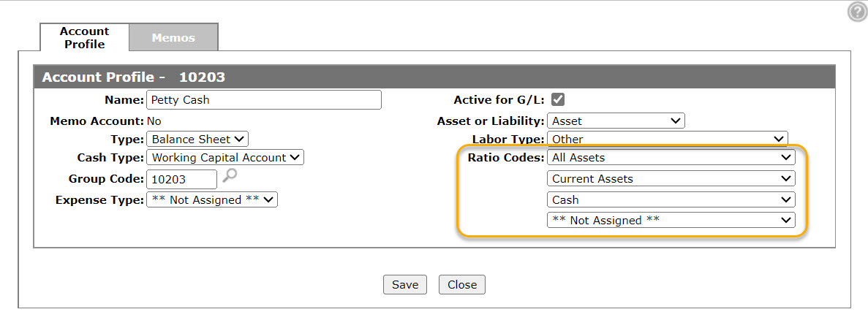Image resolution: width=868 pixels, height=320 pixels.
Task: Click the Memo Account value No
Action: 154,121
